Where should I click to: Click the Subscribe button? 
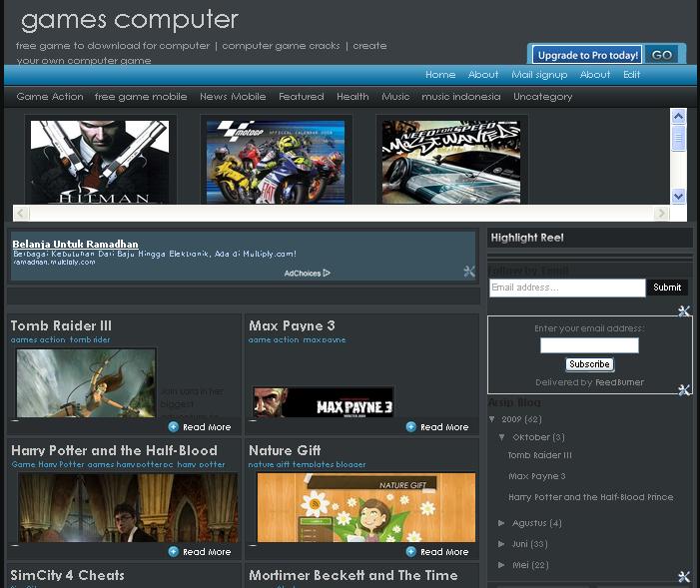[589, 363]
